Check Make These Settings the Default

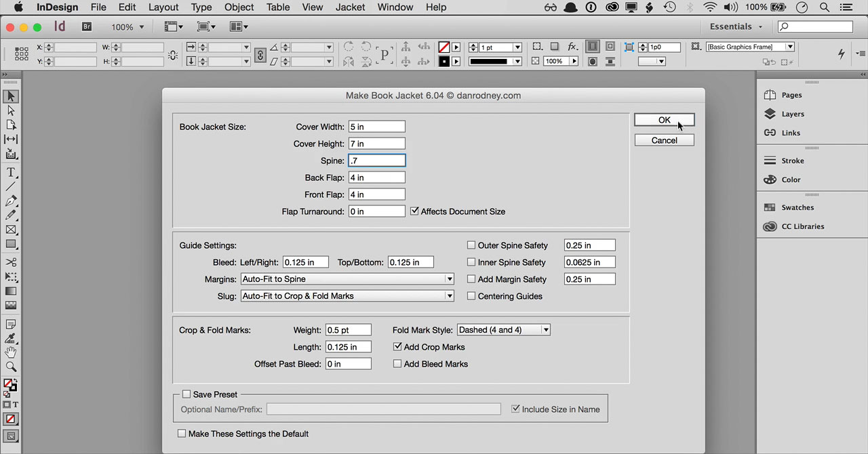[x=182, y=434]
